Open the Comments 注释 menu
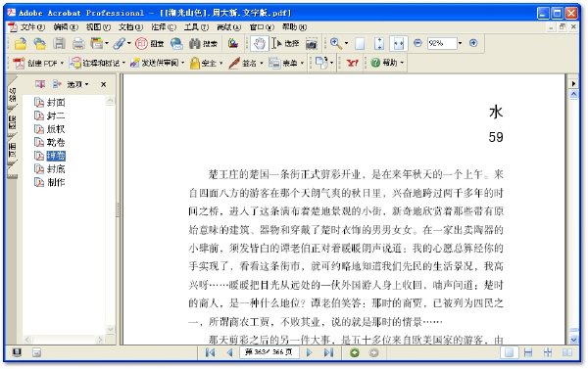 pyautogui.click(x=164, y=27)
